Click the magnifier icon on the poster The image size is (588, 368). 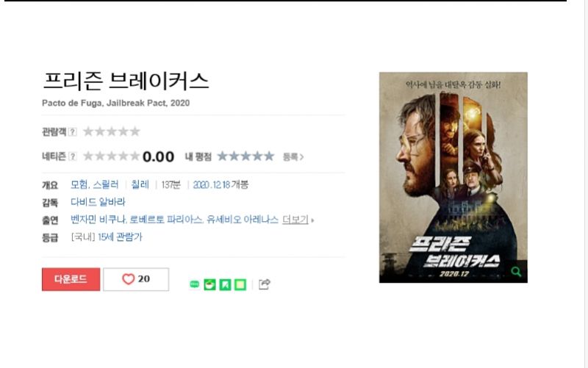click(x=517, y=271)
